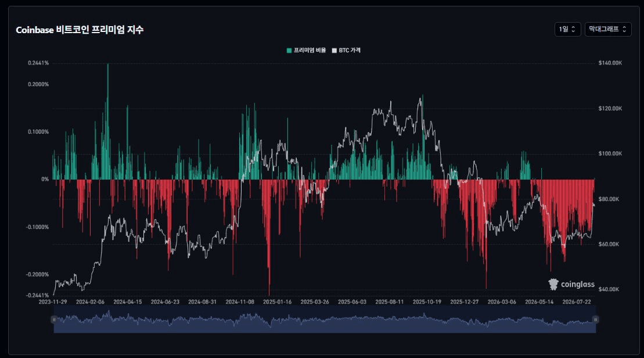The width and height of the screenshot is (644, 358).
Task: Click the Coinbase 비트코인 프리미엄 지수 title
Action: pos(80,30)
